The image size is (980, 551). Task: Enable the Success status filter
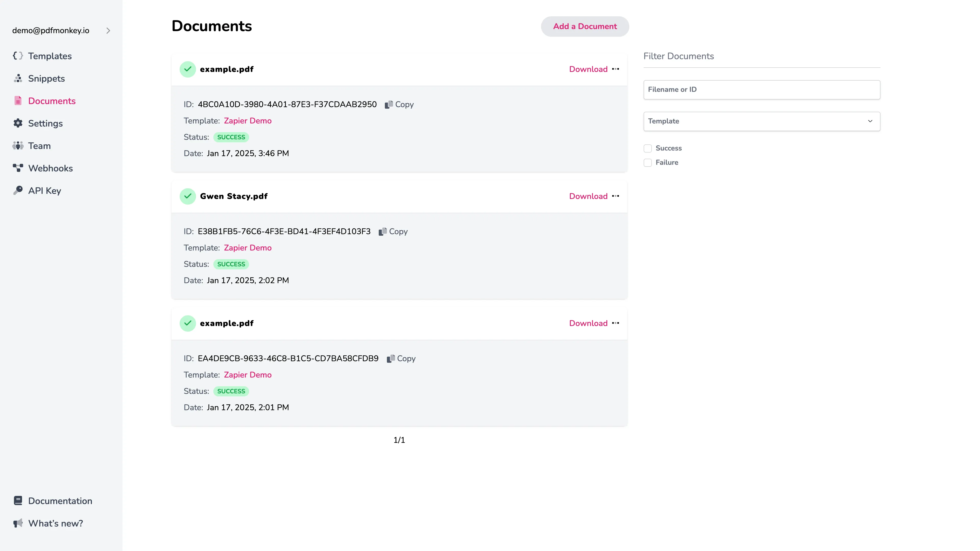(x=647, y=148)
